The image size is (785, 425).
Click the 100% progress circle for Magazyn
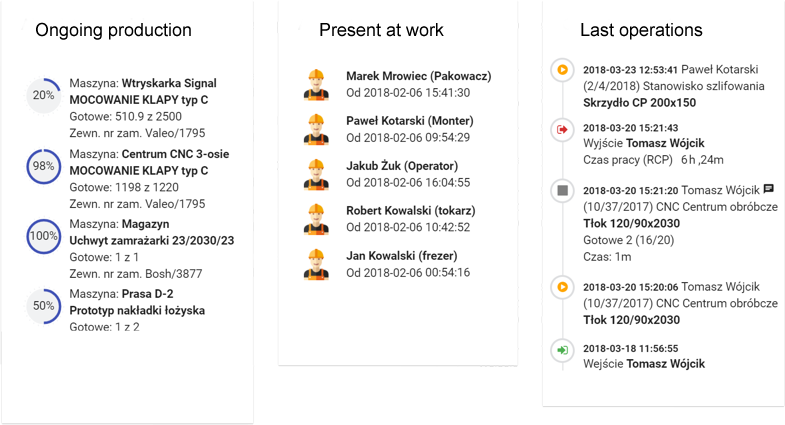pos(43,237)
